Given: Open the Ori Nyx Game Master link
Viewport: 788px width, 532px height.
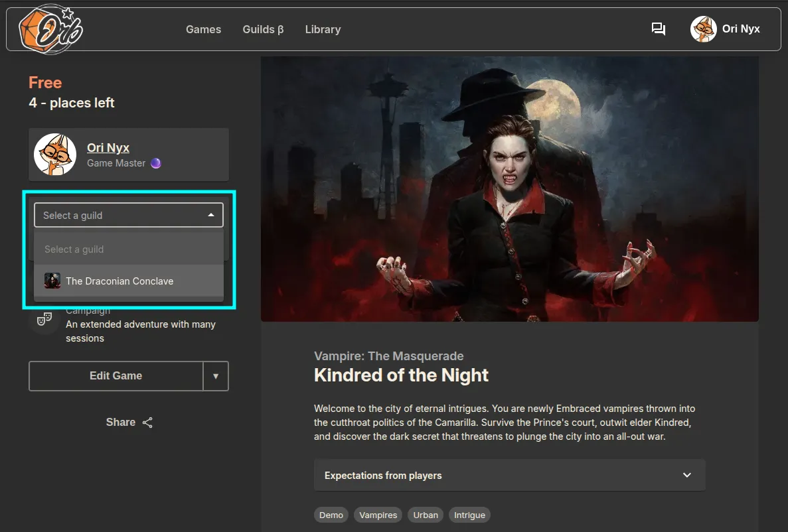Looking at the screenshot, I should [x=108, y=148].
